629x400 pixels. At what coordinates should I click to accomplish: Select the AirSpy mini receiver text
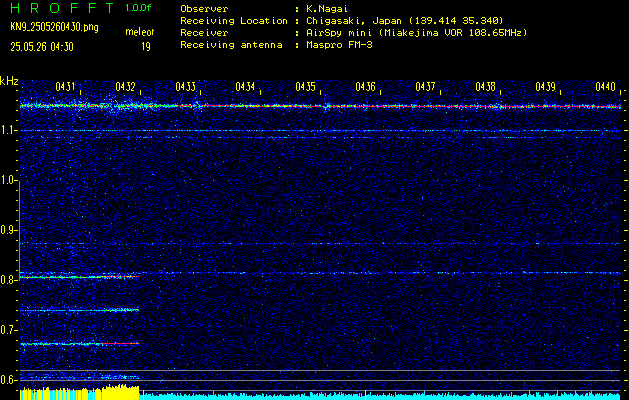pos(417,32)
